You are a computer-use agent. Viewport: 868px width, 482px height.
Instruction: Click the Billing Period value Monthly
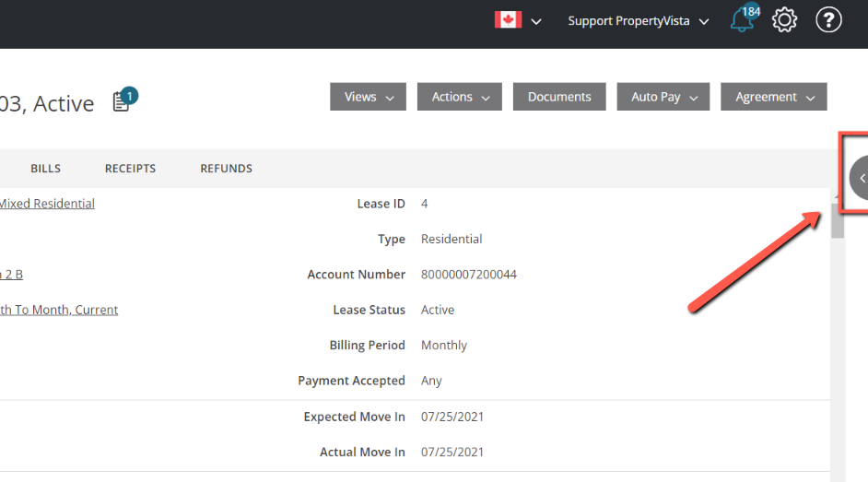pos(444,346)
